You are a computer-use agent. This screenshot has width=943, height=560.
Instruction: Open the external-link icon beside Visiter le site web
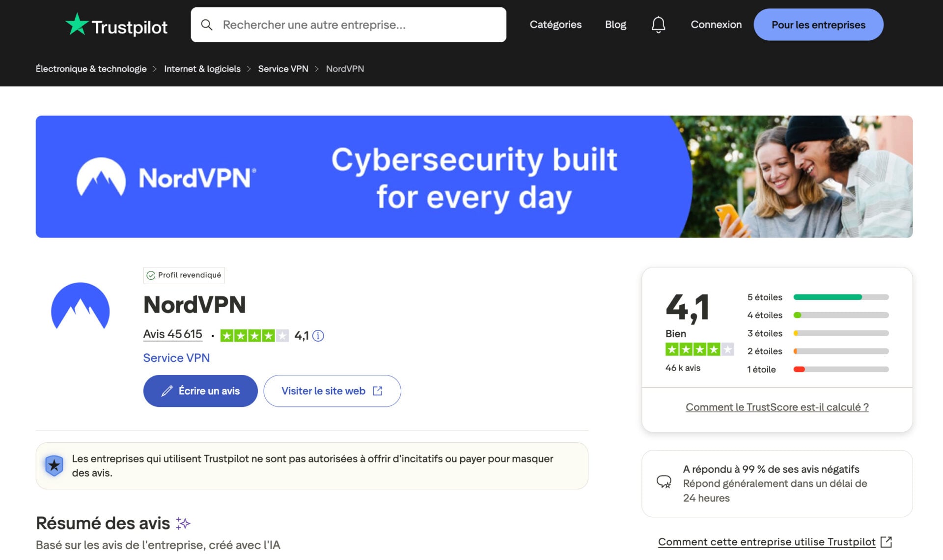click(x=377, y=390)
